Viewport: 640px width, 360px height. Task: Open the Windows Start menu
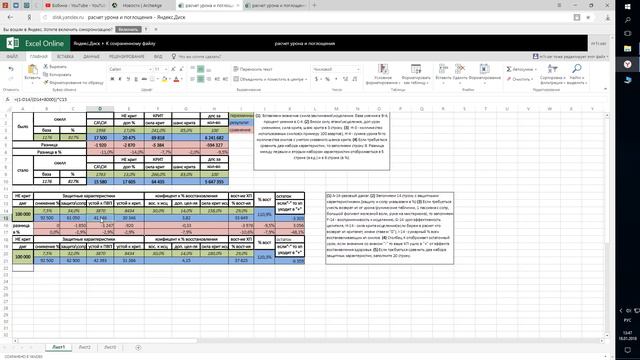(x=628, y=7)
